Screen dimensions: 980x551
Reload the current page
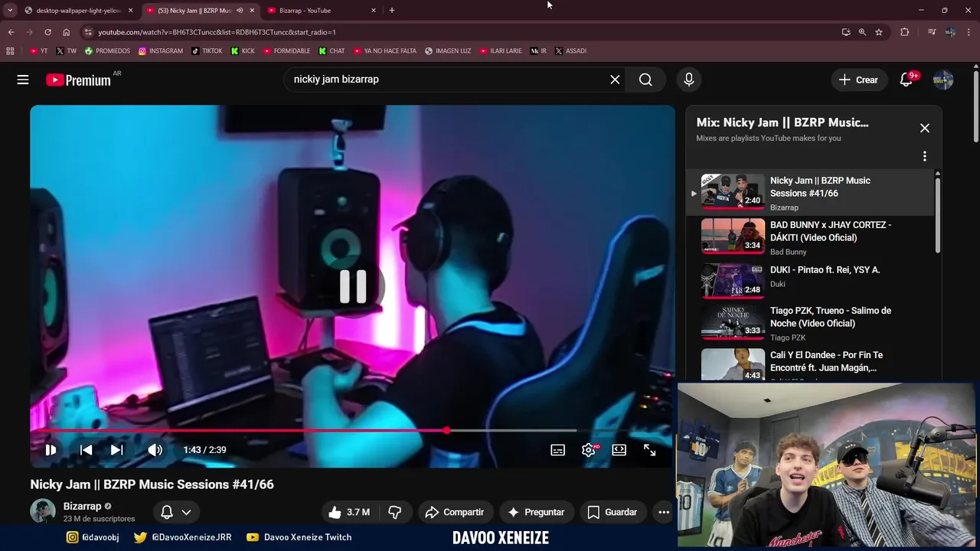click(x=47, y=32)
